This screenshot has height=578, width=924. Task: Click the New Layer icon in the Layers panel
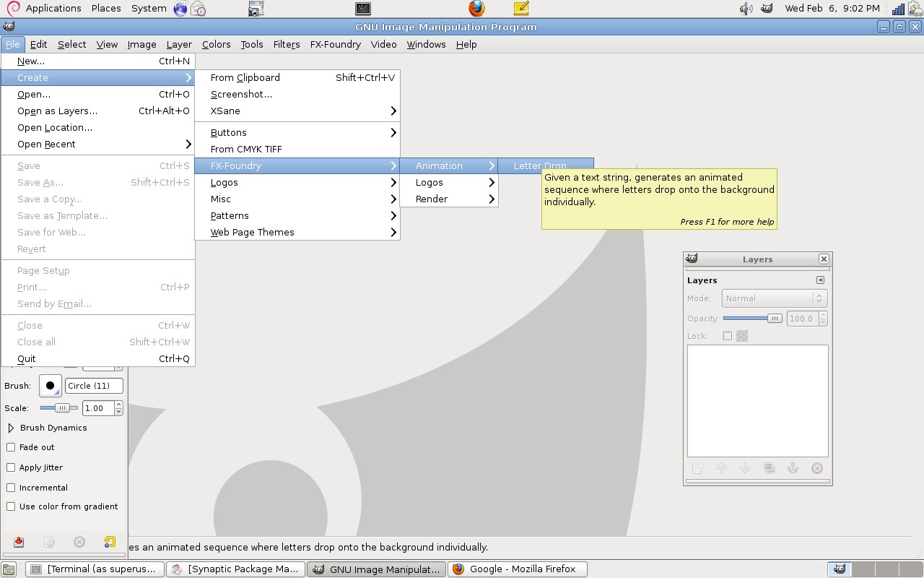[697, 468]
